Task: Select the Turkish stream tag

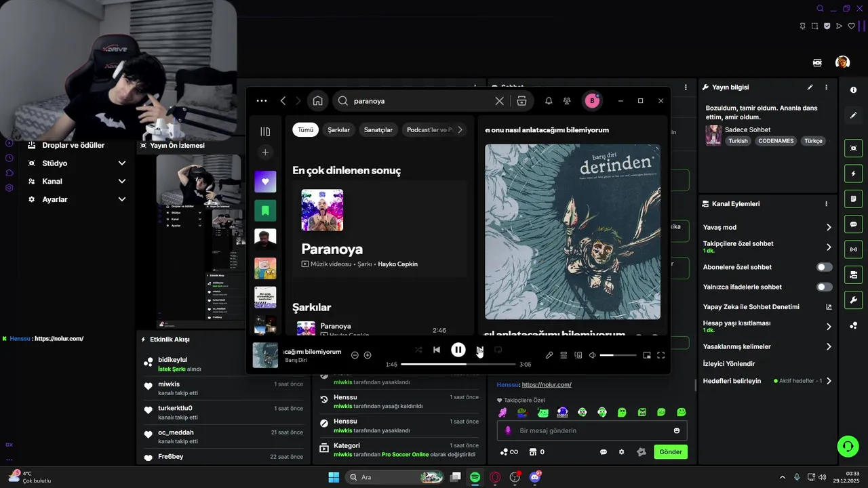Action: click(x=738, y=141)
